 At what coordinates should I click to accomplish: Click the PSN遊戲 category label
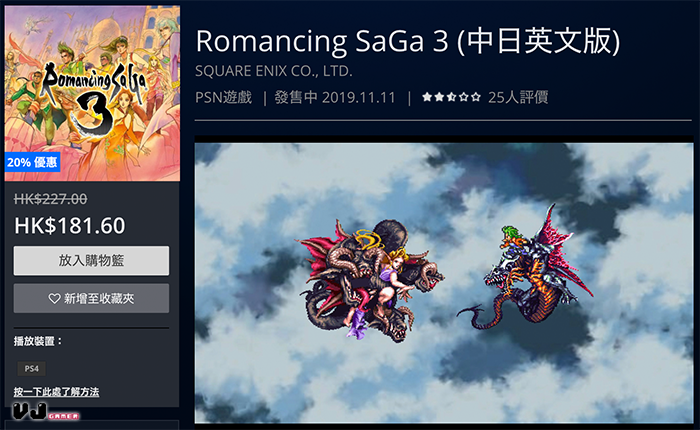pos(224,97)
